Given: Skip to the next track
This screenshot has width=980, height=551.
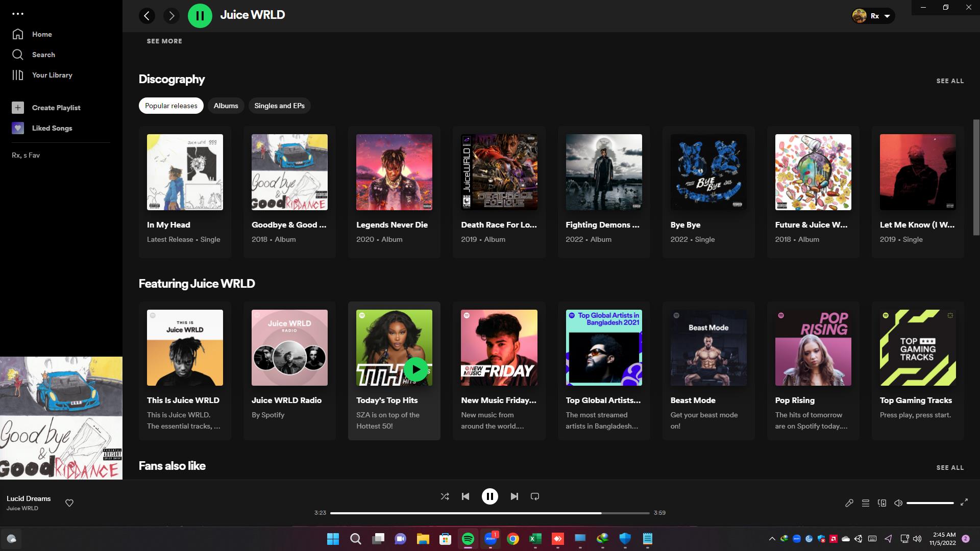Looking at the screenshot, I should point(514,496).
